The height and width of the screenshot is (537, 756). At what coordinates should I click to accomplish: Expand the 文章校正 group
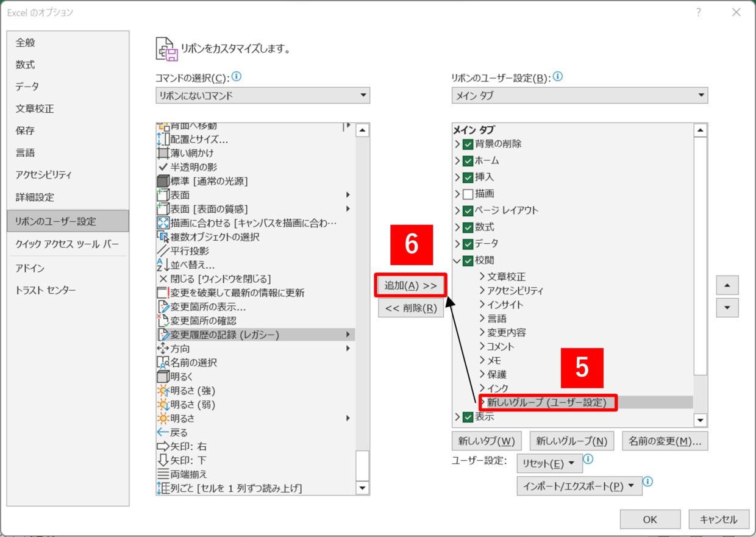click(x=482, y=277)
